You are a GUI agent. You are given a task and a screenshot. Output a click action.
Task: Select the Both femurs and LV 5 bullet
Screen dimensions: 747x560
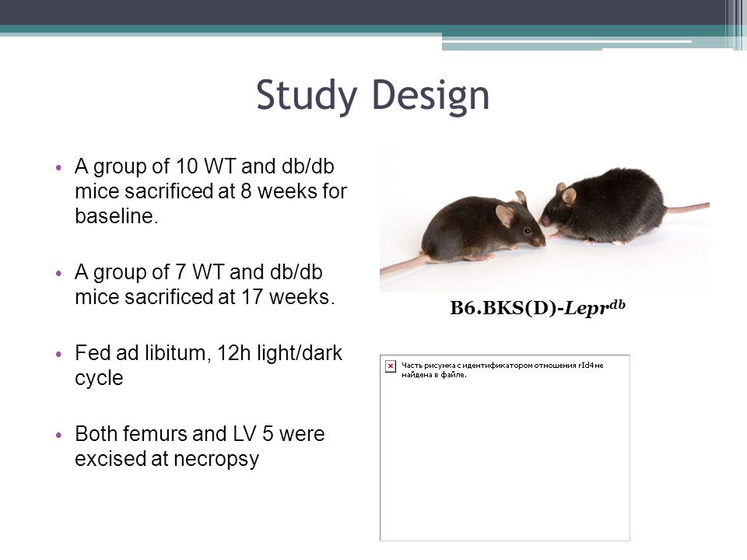point(200,446)
